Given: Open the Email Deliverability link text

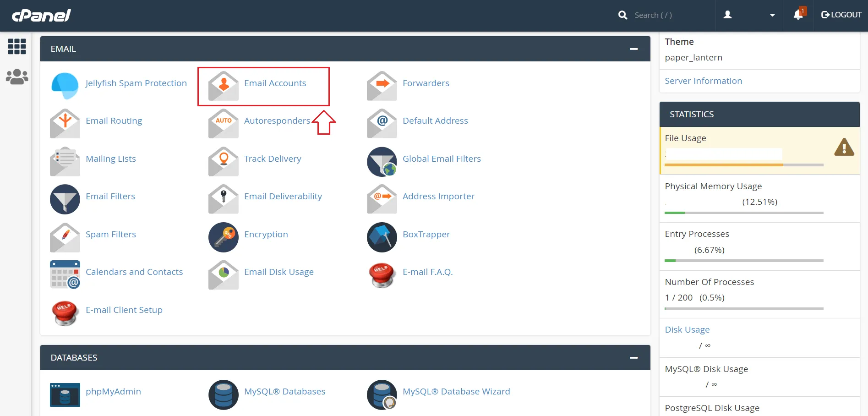Looking at the screenshot, I should [x=283, y=197].
